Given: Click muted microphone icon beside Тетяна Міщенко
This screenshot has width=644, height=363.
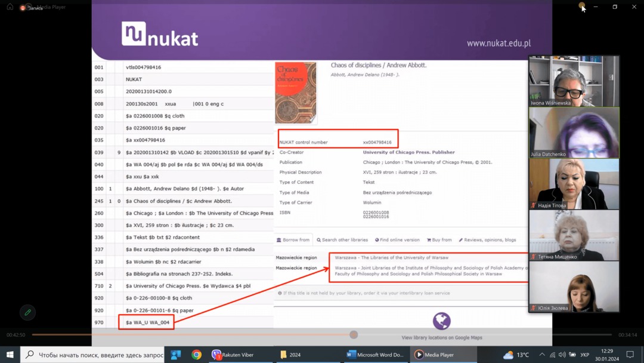Looking at the screenshot, I should click(534, 257).
